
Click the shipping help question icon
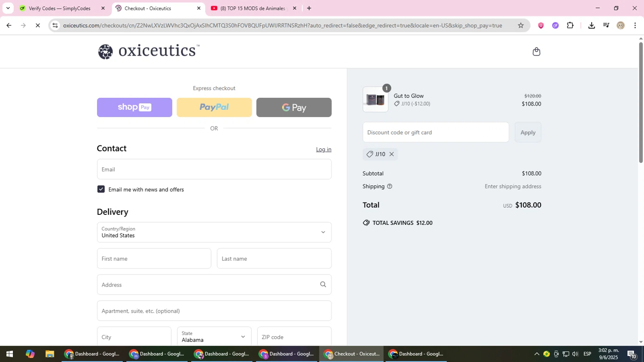pos(389,186)
